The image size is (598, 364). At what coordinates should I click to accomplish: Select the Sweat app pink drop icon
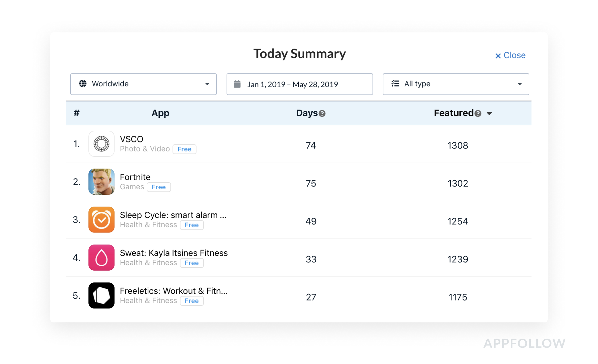101,258
